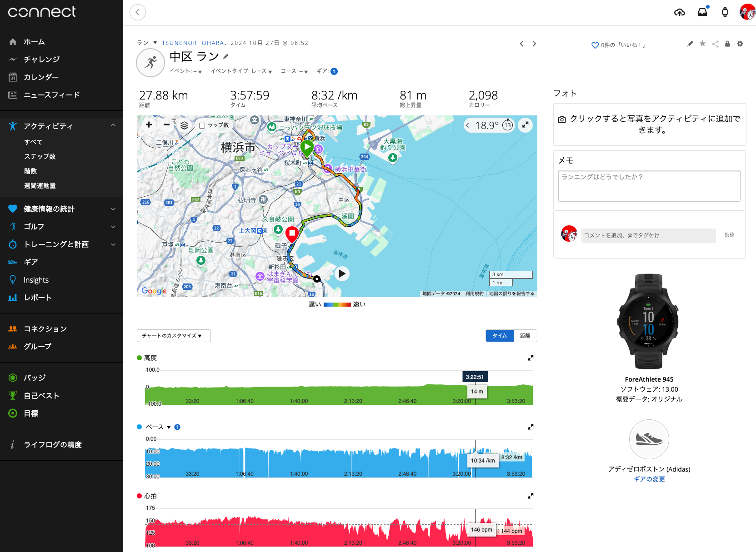
Task: Open the map layers icon
Action: click(184, 125)
